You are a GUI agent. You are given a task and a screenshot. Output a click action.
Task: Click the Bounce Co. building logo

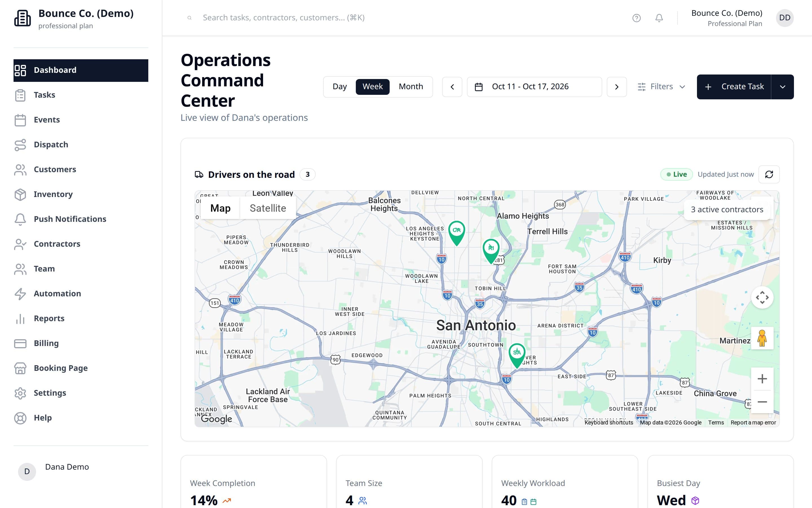pos(23,18)
